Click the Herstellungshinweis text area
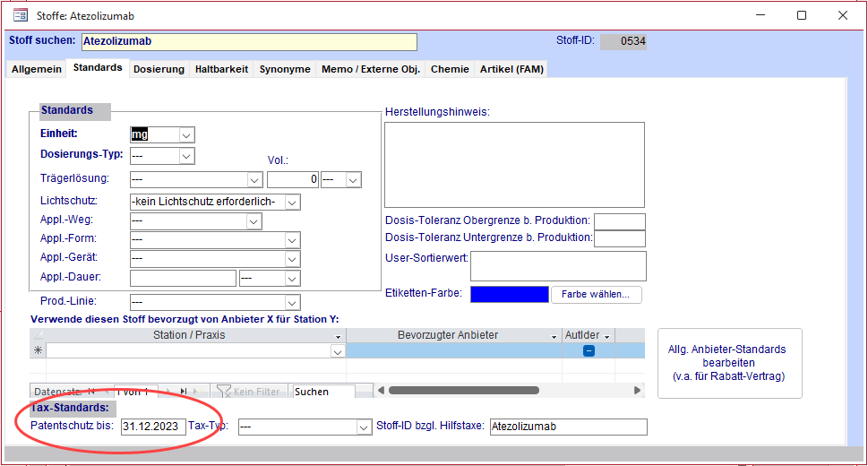Viewport: 868px width, 466px height. [x=514, y=165]
